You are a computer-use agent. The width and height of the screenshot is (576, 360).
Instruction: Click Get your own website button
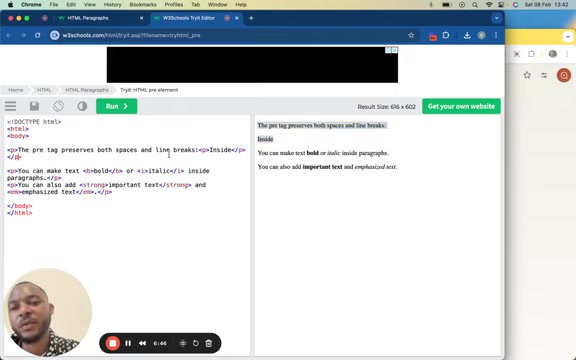click(461, 106)
